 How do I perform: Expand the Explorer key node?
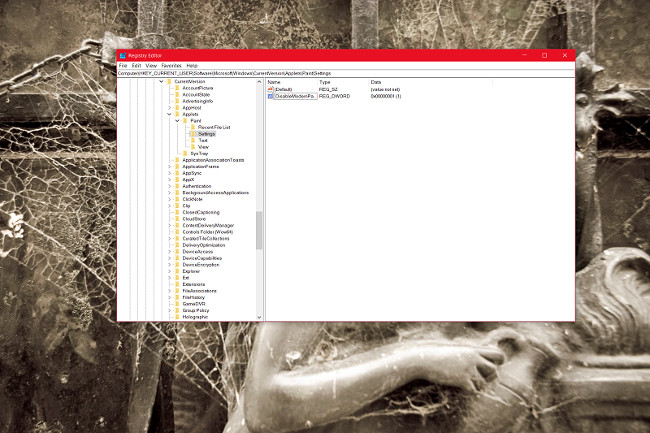[169, 271]
